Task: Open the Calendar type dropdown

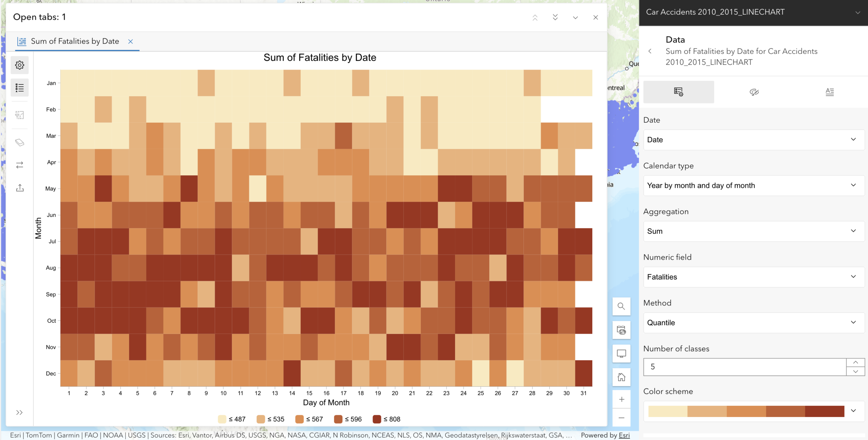Action: [753, 185]
